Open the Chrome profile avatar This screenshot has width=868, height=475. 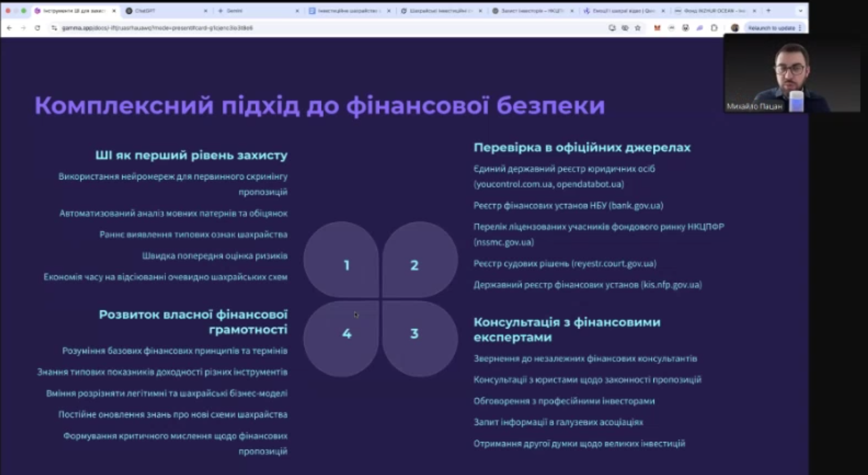(734, 28)
